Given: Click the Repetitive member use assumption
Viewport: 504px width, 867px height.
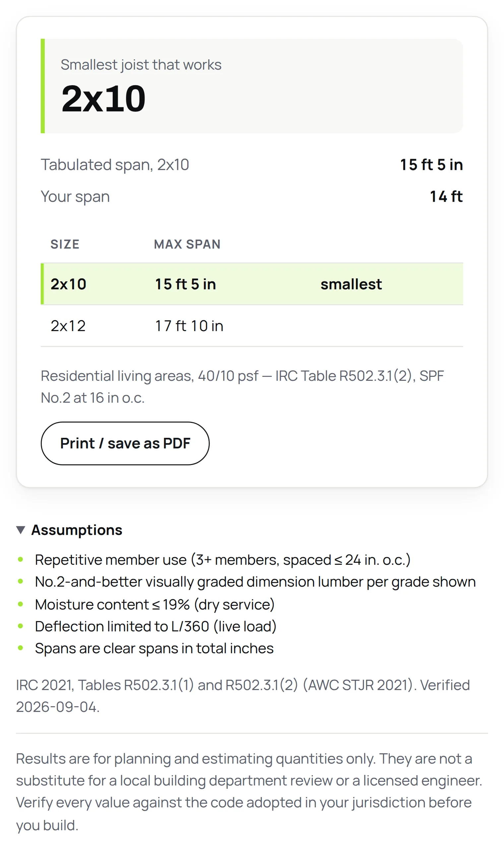Looking at the screenshot, I should click(x=222, y=560).
